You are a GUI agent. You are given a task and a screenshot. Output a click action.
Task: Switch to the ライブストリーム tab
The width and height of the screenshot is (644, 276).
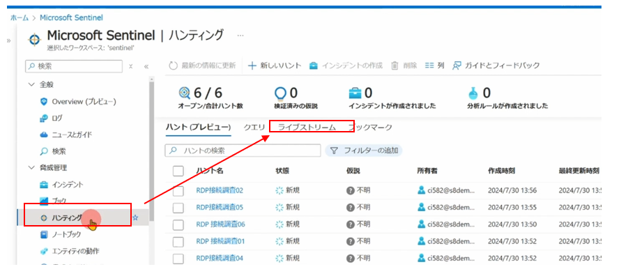point(307,128)
